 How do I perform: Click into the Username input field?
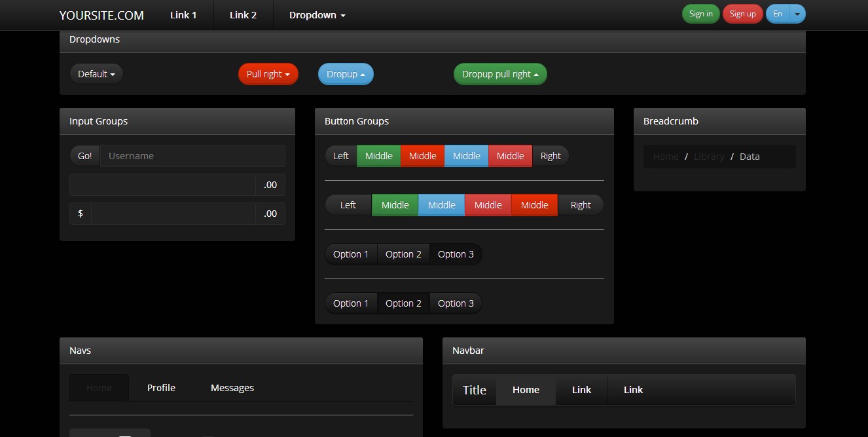pos(192,155)
